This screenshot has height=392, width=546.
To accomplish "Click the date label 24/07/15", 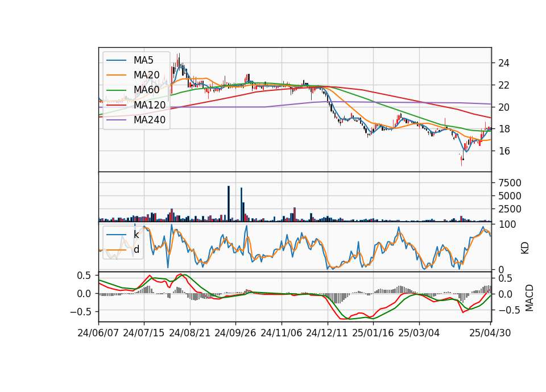I will (144, 333).
